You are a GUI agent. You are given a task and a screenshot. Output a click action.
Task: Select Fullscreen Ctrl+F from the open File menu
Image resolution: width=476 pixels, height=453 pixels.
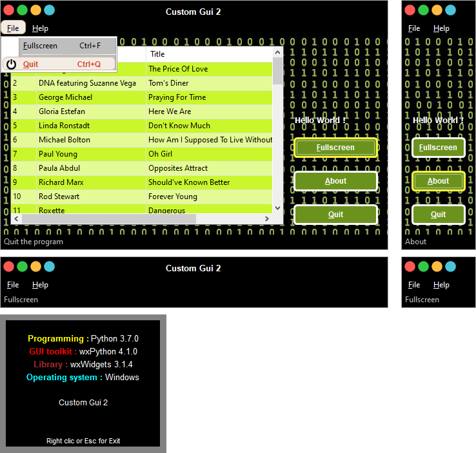tap(61, 46)
